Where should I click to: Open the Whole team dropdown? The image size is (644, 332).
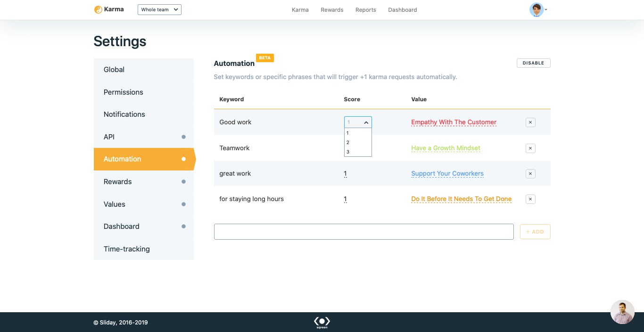[x=159, y=9]
